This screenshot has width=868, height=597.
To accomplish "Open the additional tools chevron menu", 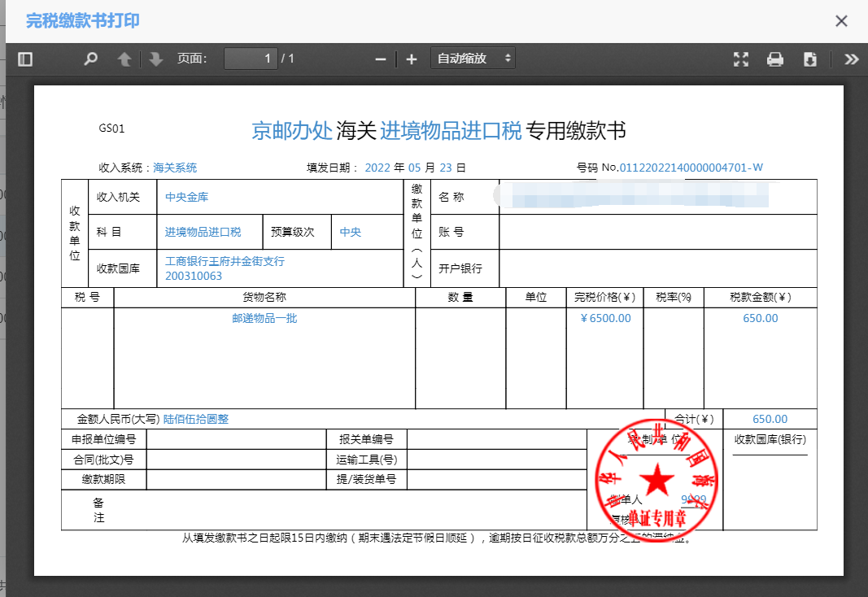I will pyautogui.click(x=852, y=59).
